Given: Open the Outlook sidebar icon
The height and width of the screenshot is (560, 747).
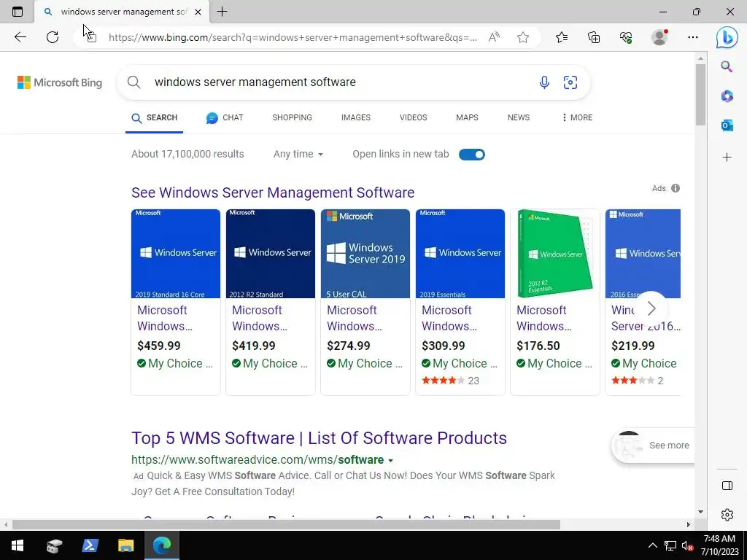Looking at the screenshot, I should click(x=727, y=125).
